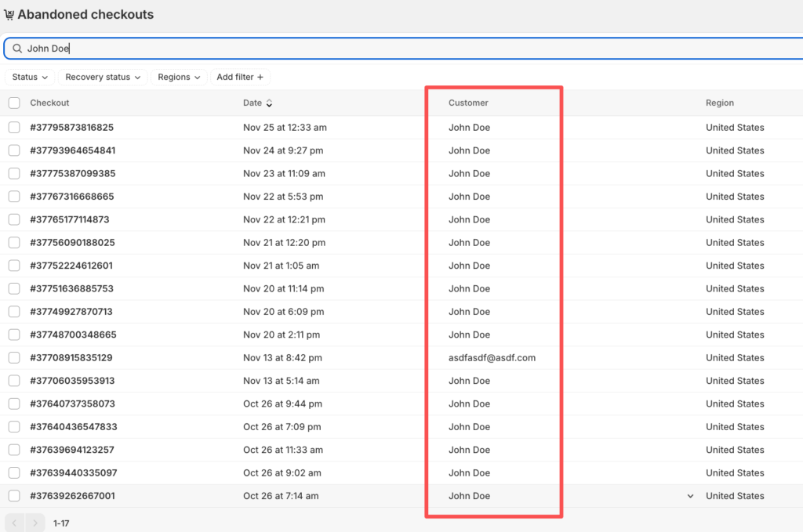Go to next page arrow
Image resolution: width=803 pixels, height=532 pixels.
(35, 523)
